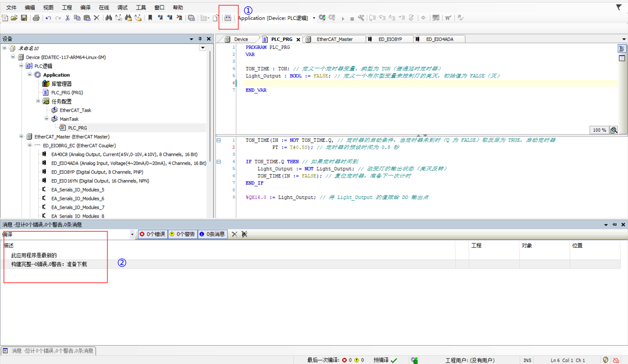This screenshot has height=364, width=628.
Task: Select ED_EIO16YN digital output module
Action: point(100,181)
